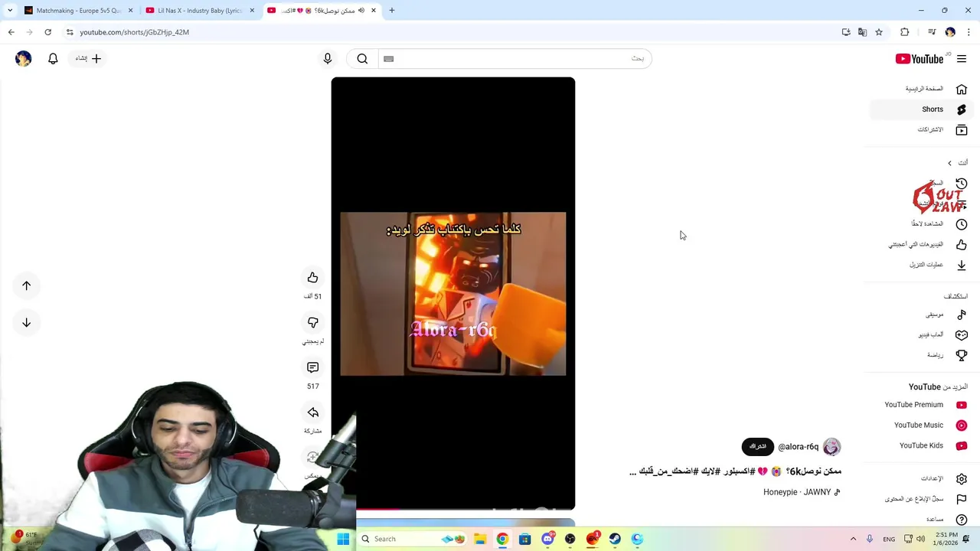Open the comments showing 517

tap(312, 368)
